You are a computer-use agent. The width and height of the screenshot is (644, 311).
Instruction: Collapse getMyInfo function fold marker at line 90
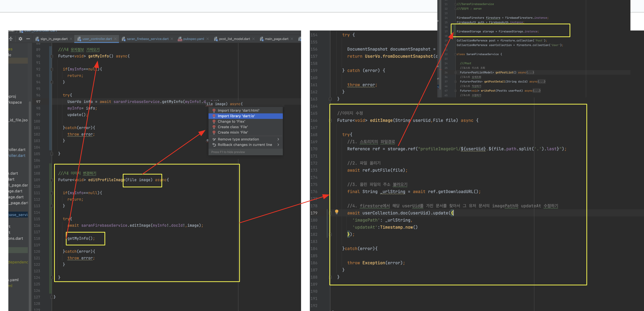click(52, 56)
